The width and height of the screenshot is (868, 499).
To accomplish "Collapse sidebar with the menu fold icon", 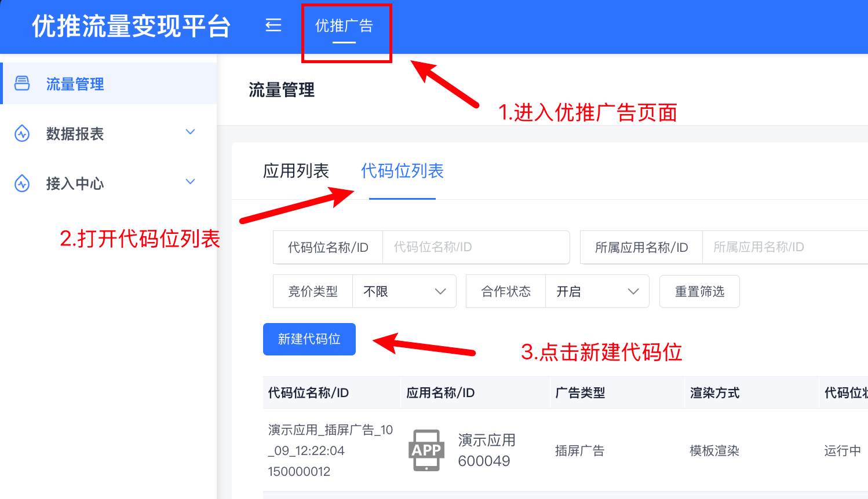I will coord(273,25).
